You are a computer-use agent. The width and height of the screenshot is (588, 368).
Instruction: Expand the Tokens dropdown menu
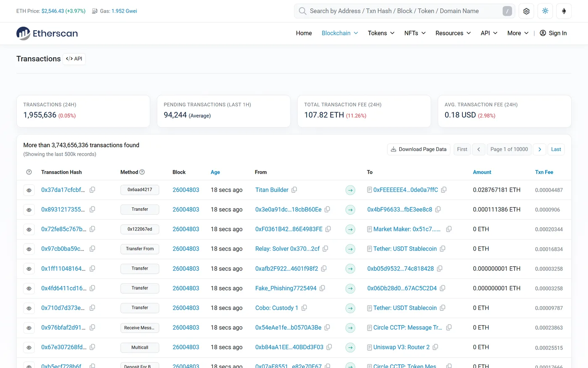point(381,33)
